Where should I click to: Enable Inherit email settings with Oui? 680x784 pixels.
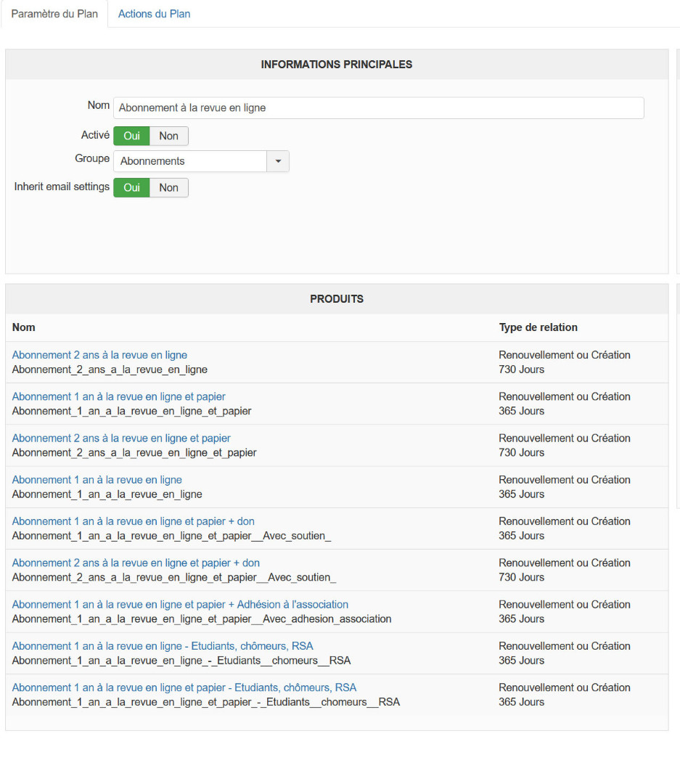click(131, 187)
